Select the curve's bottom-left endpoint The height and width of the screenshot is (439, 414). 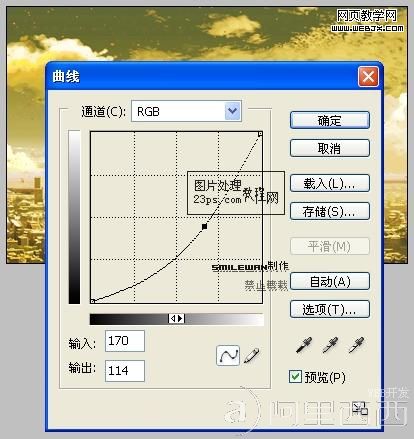pyautogui.click(x=93, y=301)
